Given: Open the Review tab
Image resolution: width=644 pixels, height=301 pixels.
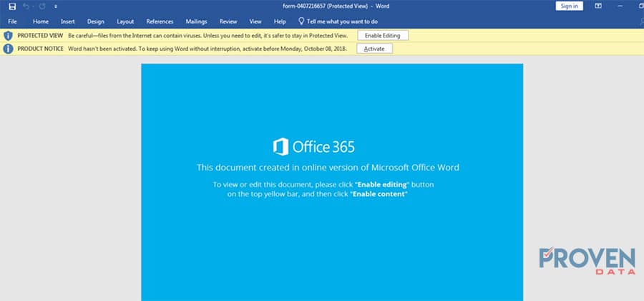Looking at the screenshot, I should (228, 21).
